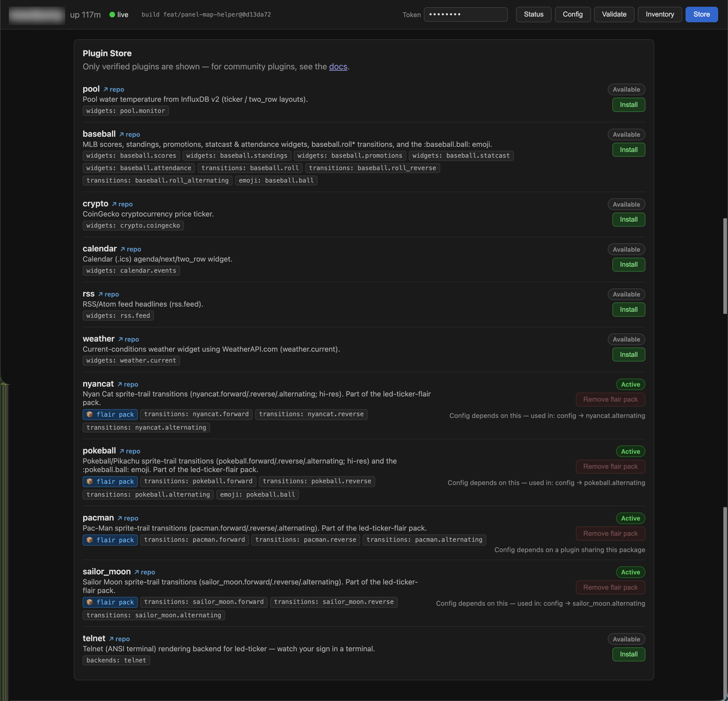Switch to the Config tab
The height and width of the screenshot is (701, 728).
pos(573,15)
